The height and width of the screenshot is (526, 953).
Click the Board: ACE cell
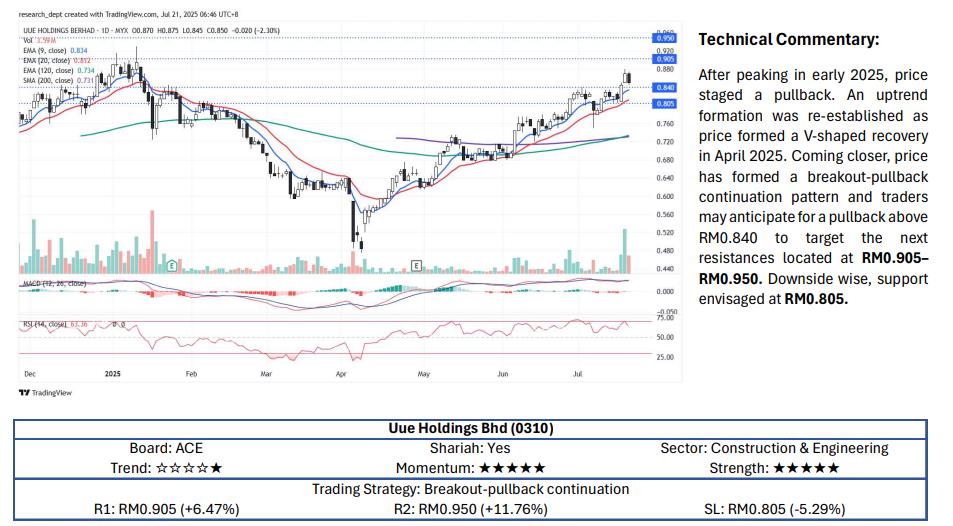tap(166, 449)
